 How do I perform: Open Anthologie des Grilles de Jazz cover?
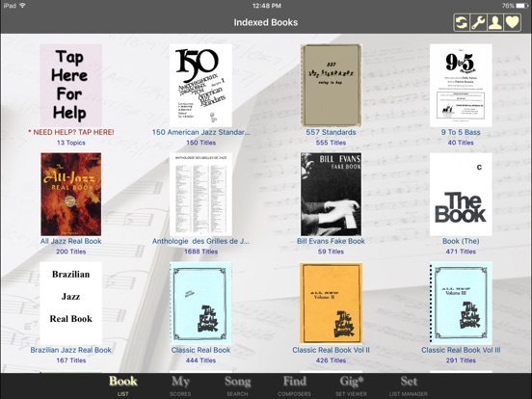(200, 194)
